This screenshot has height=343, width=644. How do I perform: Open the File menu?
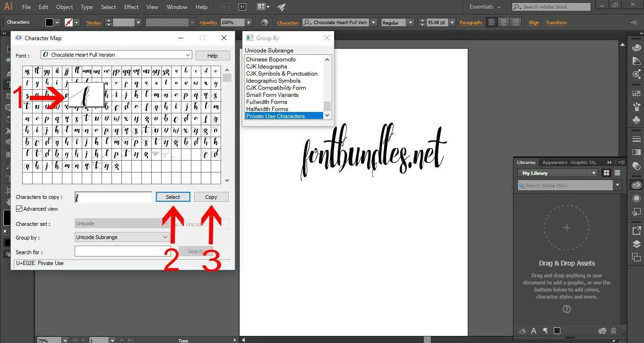26,7
